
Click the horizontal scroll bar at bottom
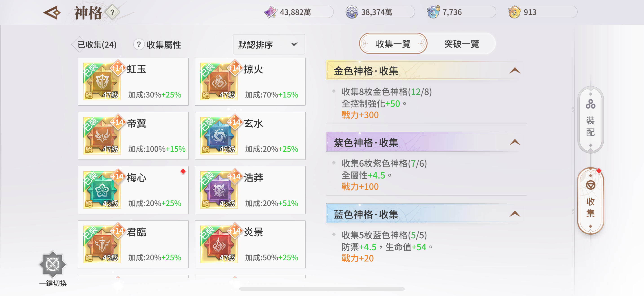point(322,289)
